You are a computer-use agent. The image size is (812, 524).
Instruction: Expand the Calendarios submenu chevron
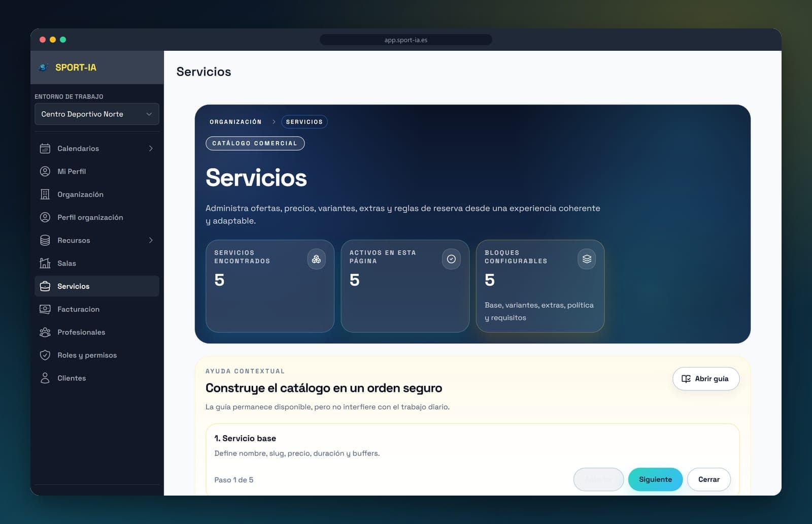coord(151,148)
